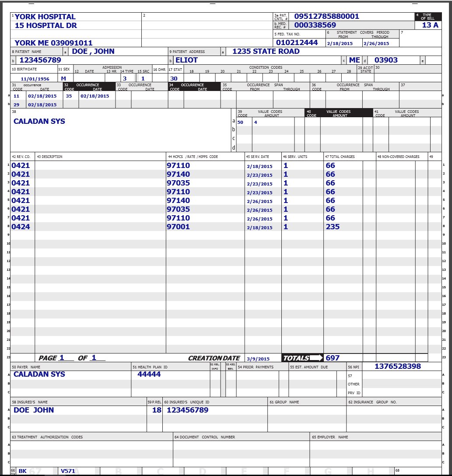Click the YORK ME 039091011 city line
The height and width of the screenshot is (476, 452).
tap(53, 43)
